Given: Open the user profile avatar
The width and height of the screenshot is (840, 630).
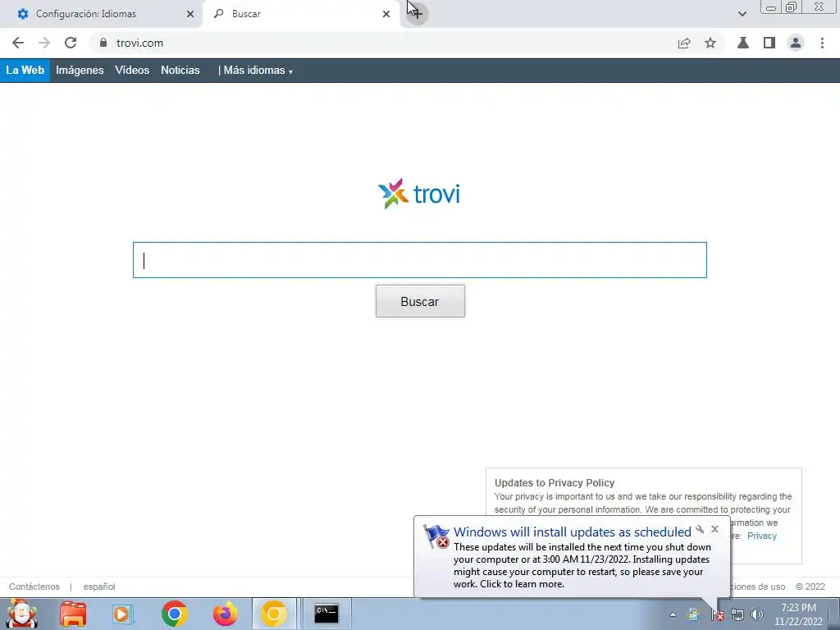Looking at the screenshot, I should (796, 43).
